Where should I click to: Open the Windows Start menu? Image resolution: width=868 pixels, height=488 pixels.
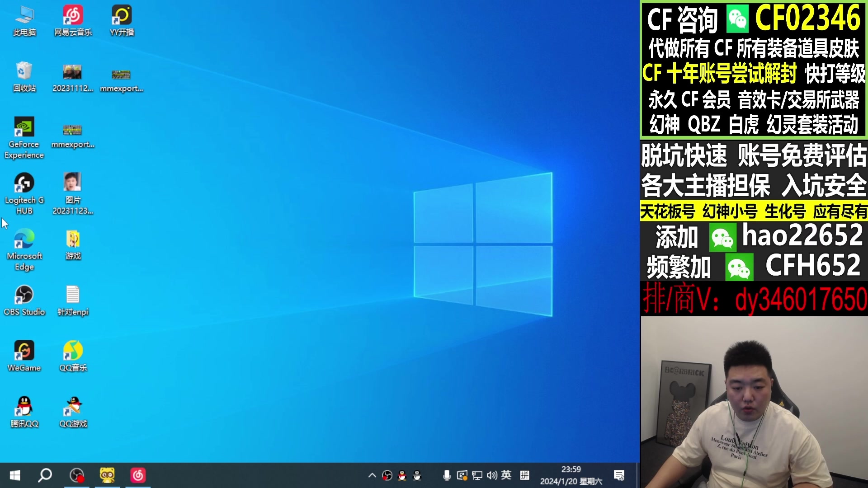click(x=15, y=475)
